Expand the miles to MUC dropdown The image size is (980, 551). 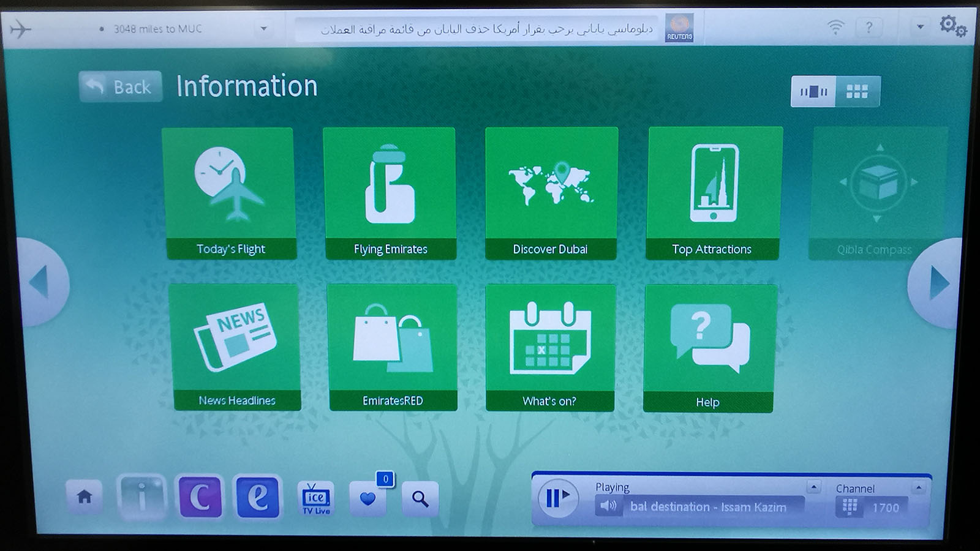[x=264, y=28]
